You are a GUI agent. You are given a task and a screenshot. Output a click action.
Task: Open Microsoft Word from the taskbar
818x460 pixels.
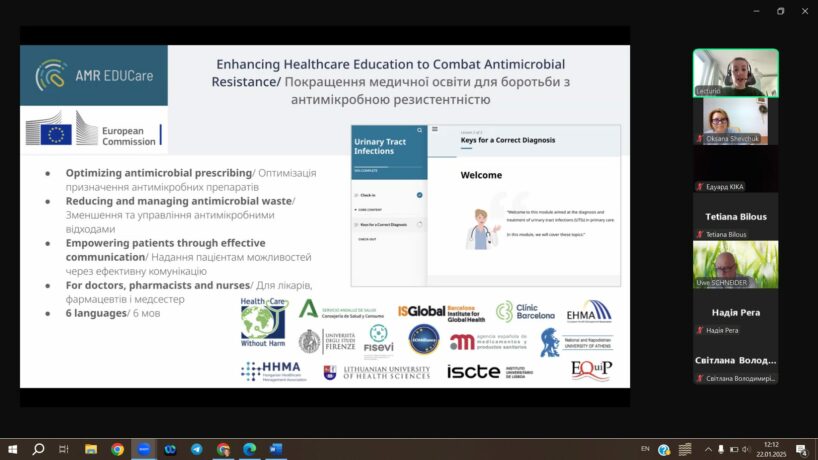coord(276,450)
